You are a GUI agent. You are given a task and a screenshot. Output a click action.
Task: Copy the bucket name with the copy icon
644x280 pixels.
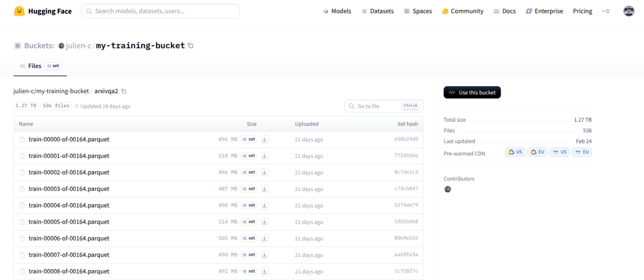(x=190, y=46)
